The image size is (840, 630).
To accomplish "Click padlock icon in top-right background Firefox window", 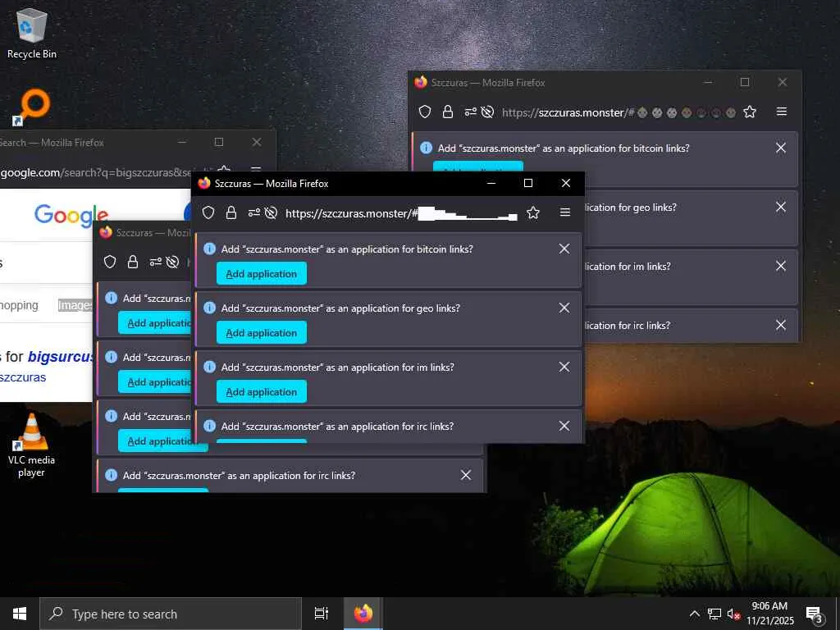I will tap(447, 112).
